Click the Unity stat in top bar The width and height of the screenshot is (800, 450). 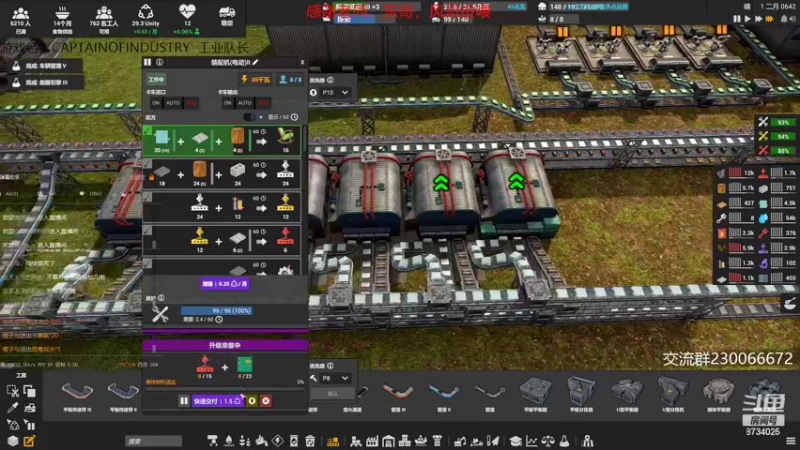point(145,19)
